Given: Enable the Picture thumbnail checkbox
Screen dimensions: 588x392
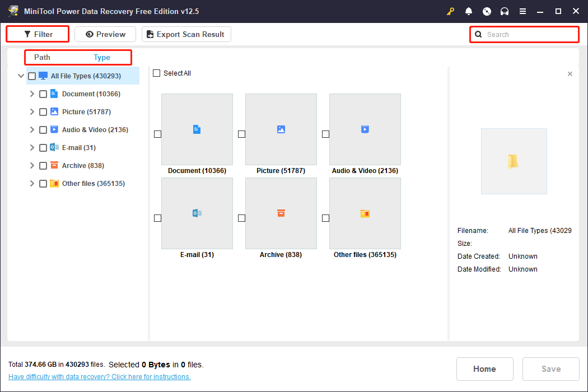Looking at the screenshot, I should click(241, 134).
